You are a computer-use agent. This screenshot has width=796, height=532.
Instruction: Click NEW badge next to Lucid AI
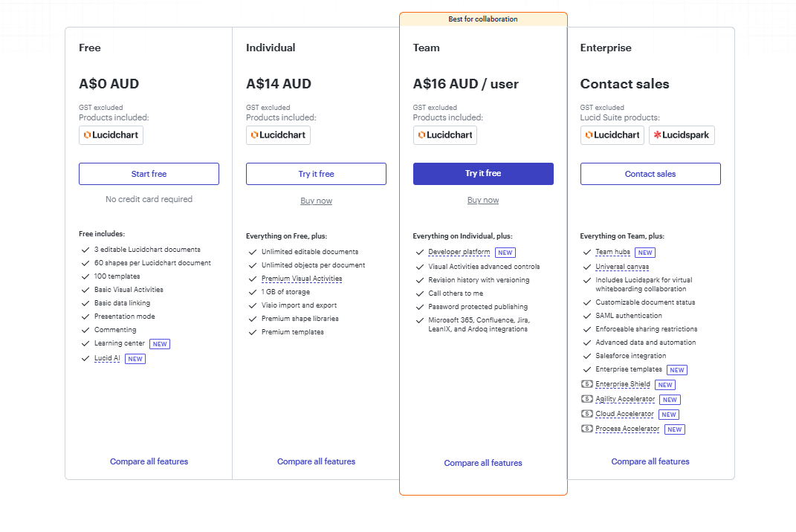click(135, 359)
